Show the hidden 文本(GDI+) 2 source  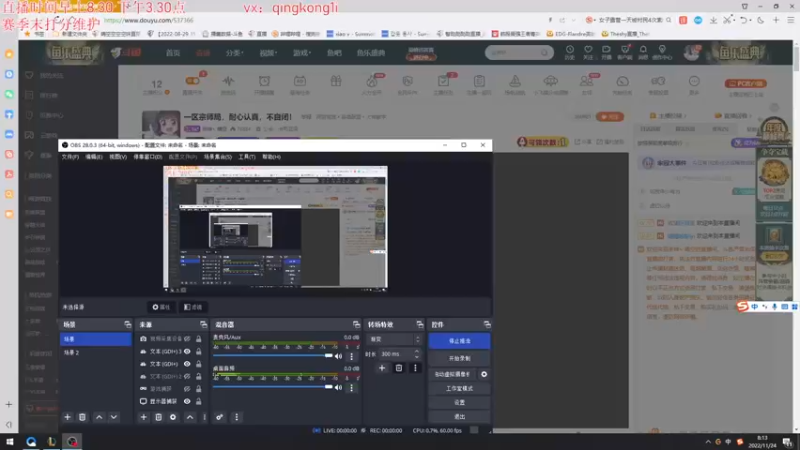[x=187, y=376]
